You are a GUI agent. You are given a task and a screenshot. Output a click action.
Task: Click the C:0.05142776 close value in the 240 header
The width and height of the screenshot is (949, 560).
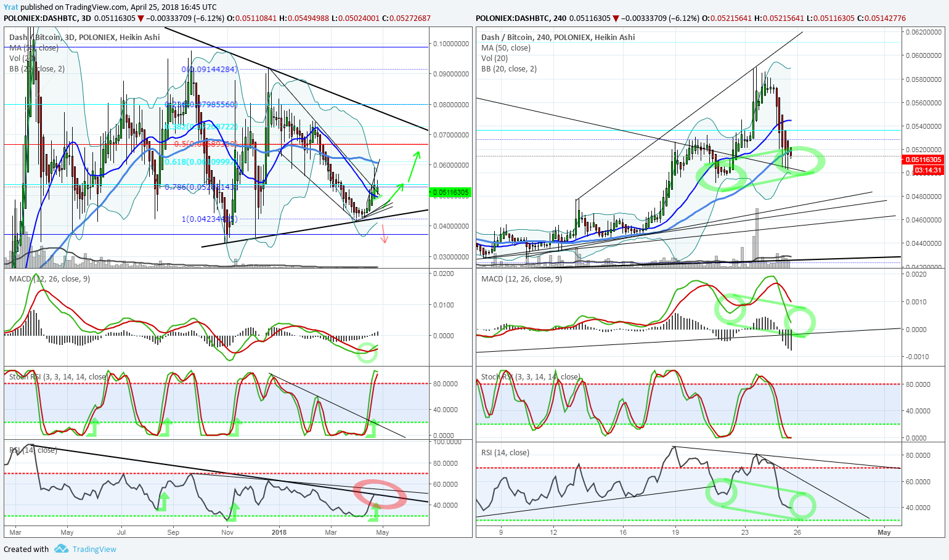[881, 18]
